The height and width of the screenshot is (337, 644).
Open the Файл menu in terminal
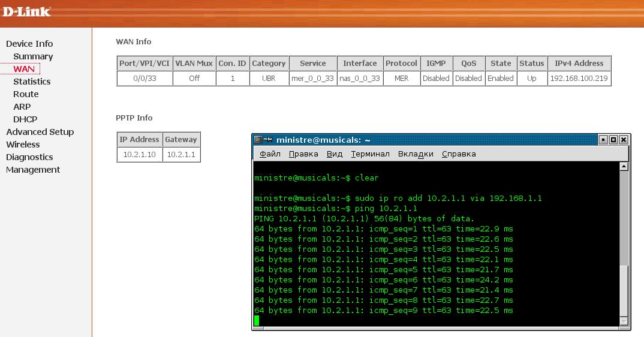[270, 154]
